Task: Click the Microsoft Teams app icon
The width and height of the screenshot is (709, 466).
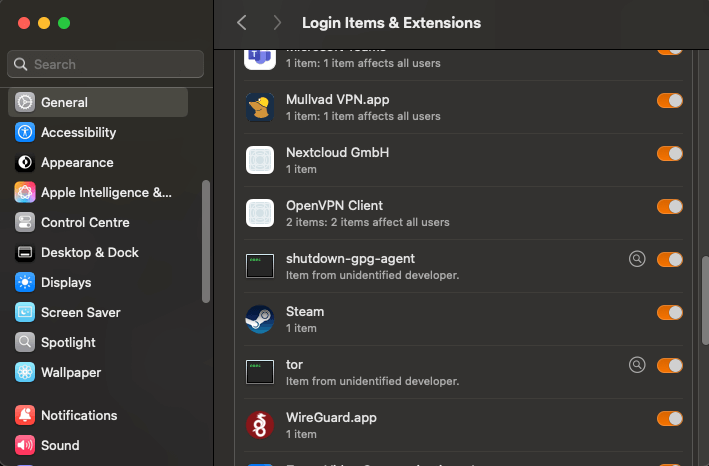Action: click(x=260, y=59)
